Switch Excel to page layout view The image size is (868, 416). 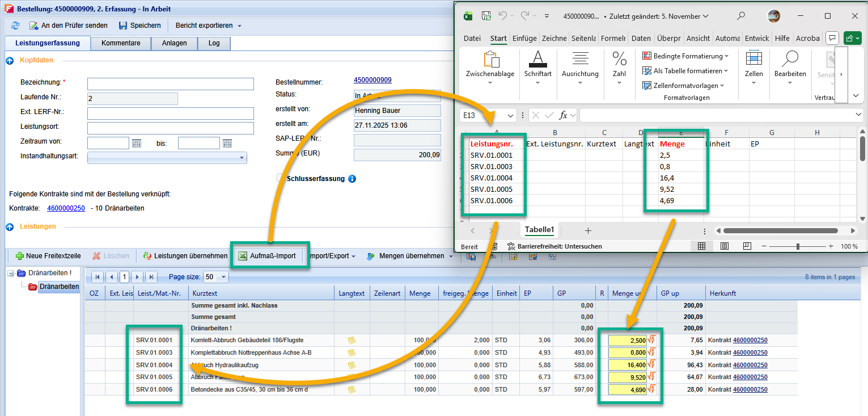point(724,246)
